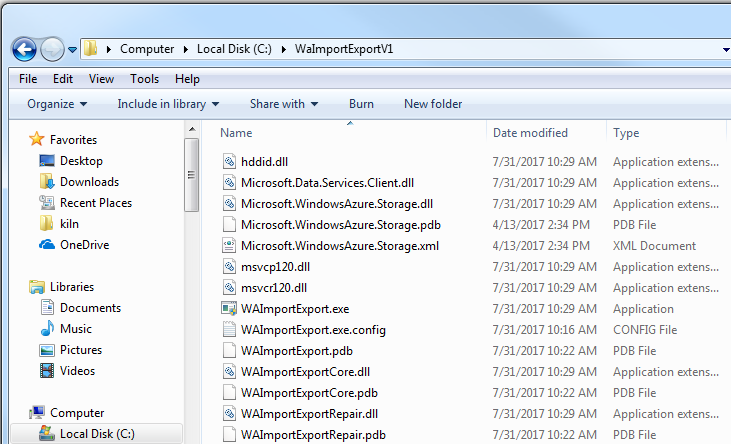Click the Microsoft.WindowsAzure.Storage.pdb file icon
Image resolution: width=731 pixels, height=444 pixels.
click(x=229, y=224)
